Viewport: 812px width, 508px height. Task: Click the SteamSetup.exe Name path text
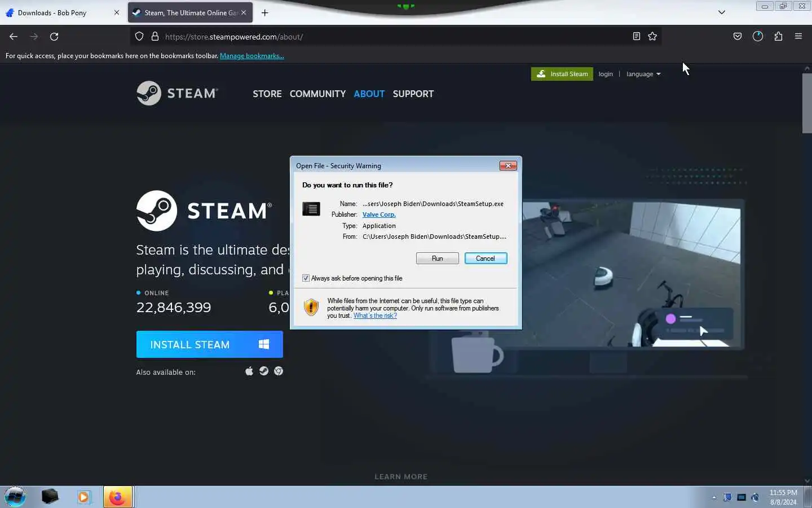click(433, 204)
